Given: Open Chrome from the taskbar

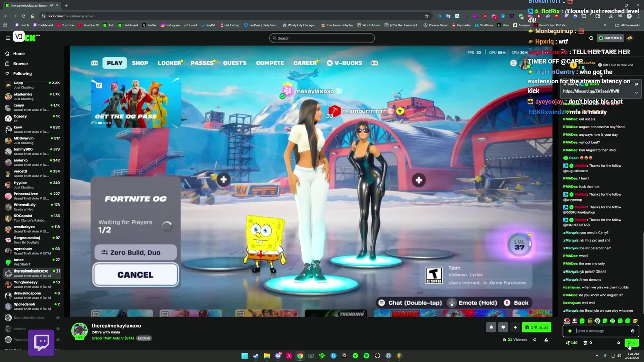Looking at the screenshot, I should pos(300,356).
